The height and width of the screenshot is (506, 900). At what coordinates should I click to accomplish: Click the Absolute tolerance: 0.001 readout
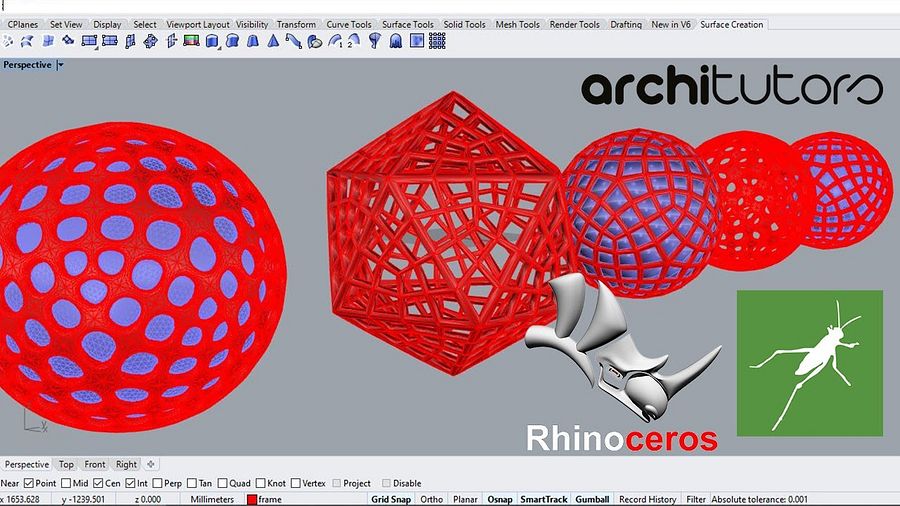759,499
